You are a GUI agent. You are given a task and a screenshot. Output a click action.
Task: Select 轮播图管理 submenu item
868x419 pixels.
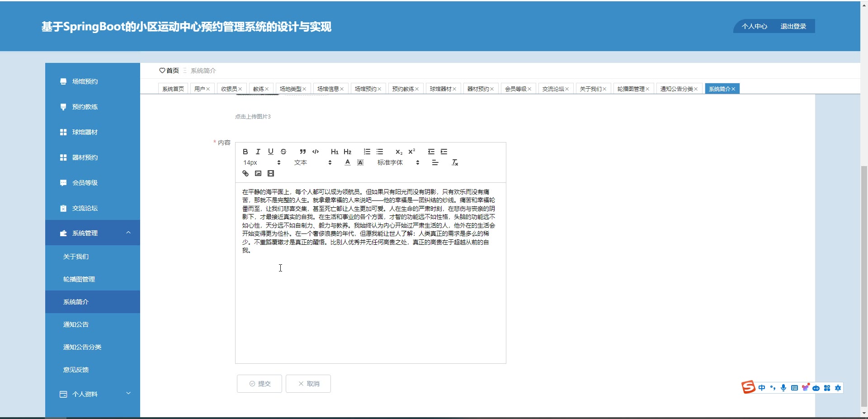(x=93, y=279)
